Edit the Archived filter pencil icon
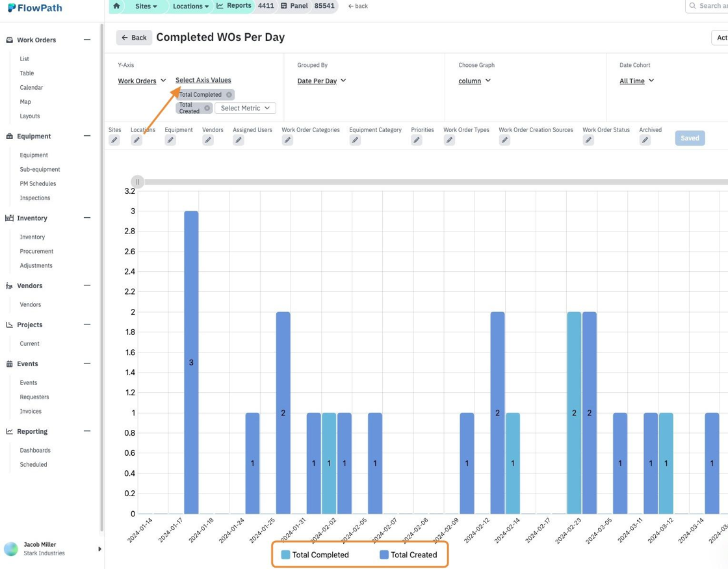 (645, 140)
